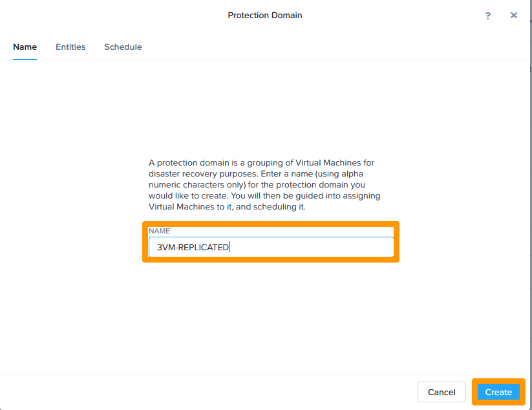Viewport: 532px width, 410px height.
Task: Open the help question mark icon
Action: pyautogui.click(x=488, y=16)
